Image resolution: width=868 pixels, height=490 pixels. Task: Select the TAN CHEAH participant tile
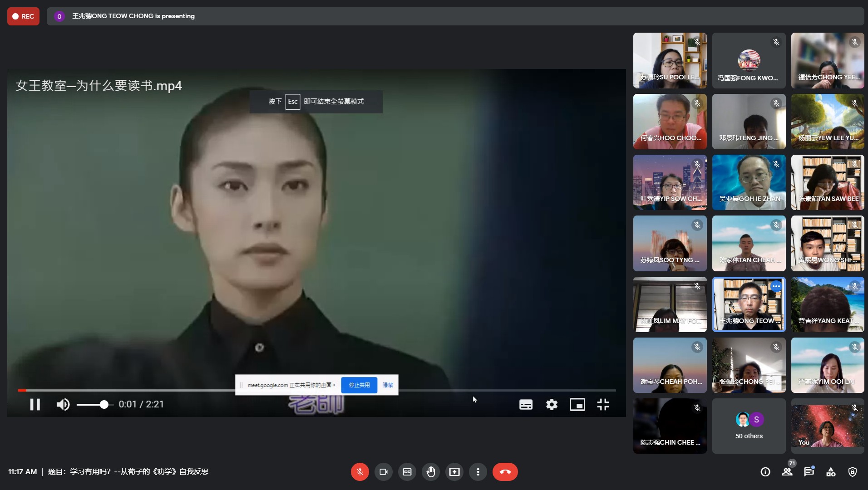pyautogui.click(x=749, y=244)
